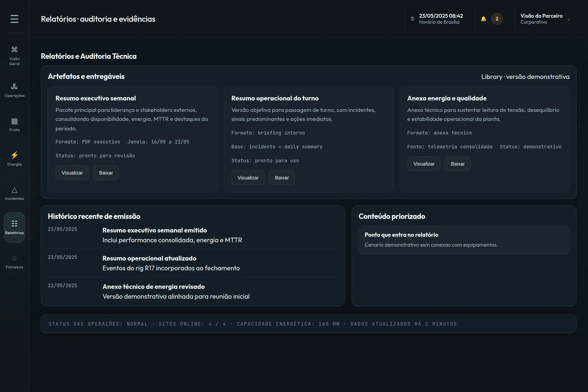Visualizar the Anexo energia e qualidade
The image size is (588, 392).
tap(424, 164)
